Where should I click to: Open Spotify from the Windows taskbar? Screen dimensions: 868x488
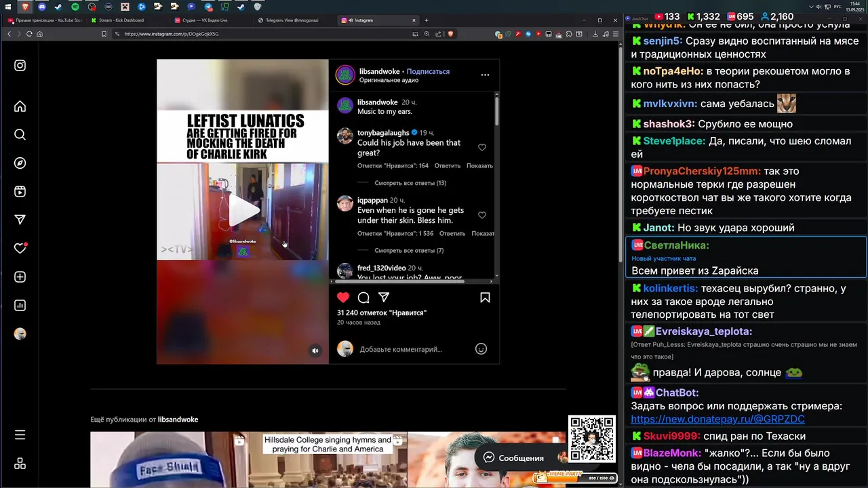pos(75,7)
